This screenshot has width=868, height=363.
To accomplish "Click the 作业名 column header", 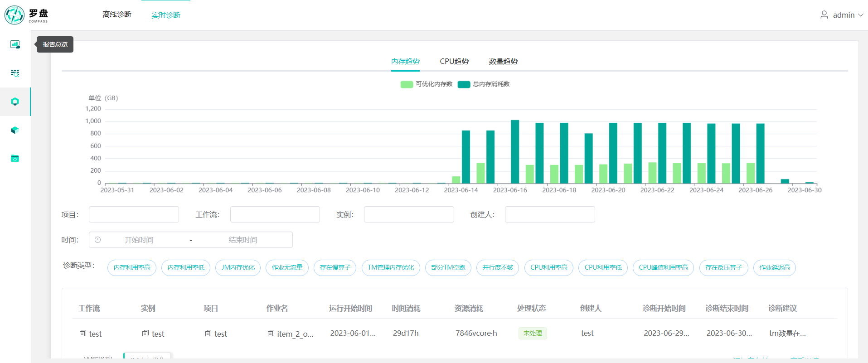I will coord(277,308).
